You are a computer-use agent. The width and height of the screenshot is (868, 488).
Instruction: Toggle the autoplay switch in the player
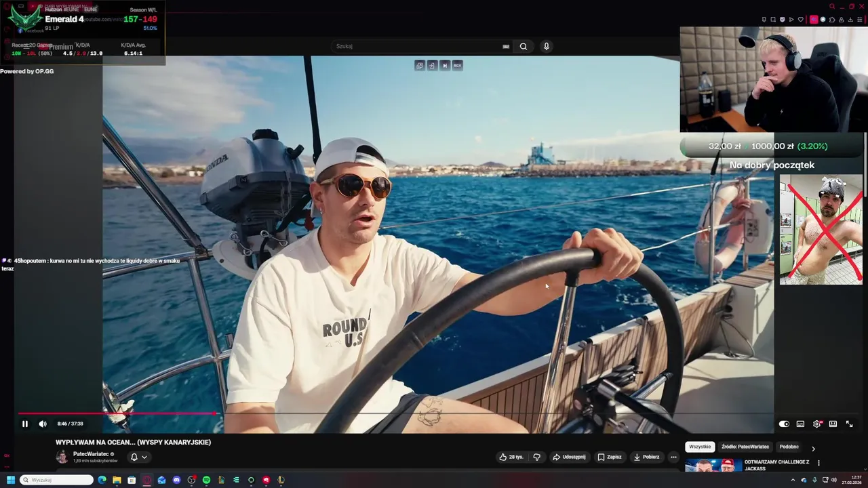click(784, 424)
